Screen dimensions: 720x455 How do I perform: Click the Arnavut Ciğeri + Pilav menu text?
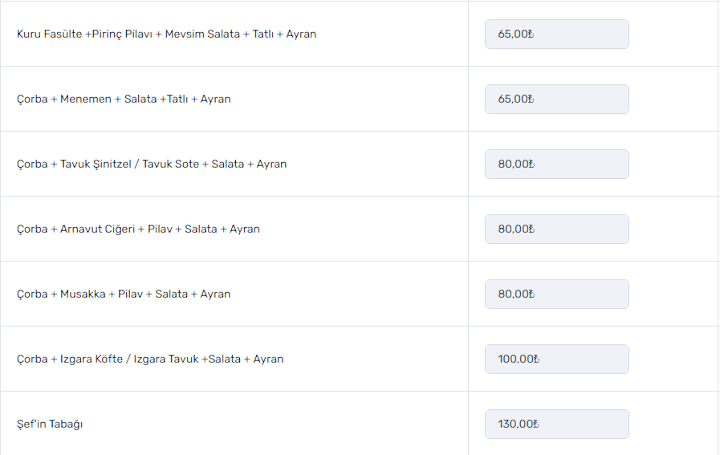click(x=138, y=229)
